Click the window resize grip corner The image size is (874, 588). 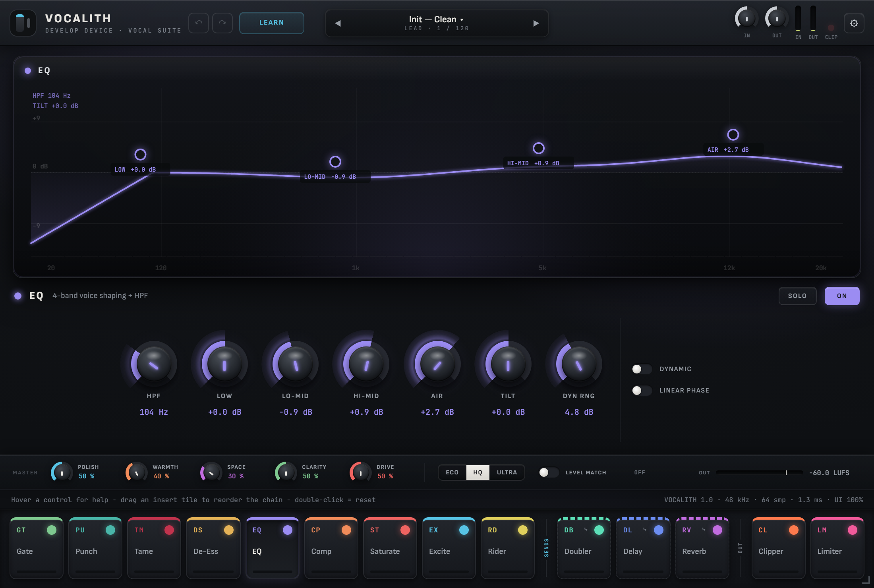866,580
